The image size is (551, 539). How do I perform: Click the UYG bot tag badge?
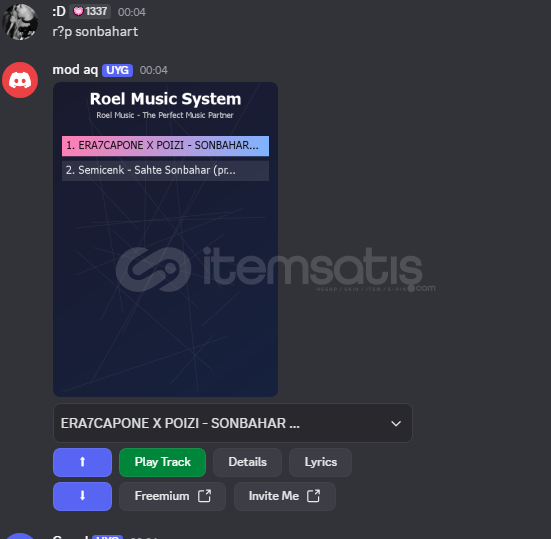coord(117,70)
